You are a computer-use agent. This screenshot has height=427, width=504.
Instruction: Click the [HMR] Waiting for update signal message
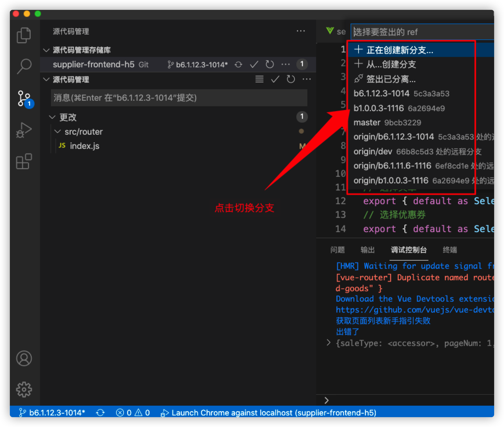[x=415, y=266]
